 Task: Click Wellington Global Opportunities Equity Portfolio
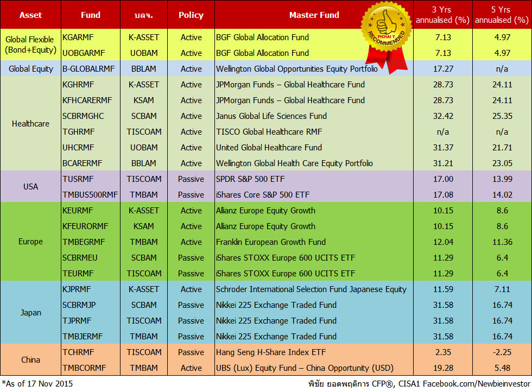tap(296, 69)
